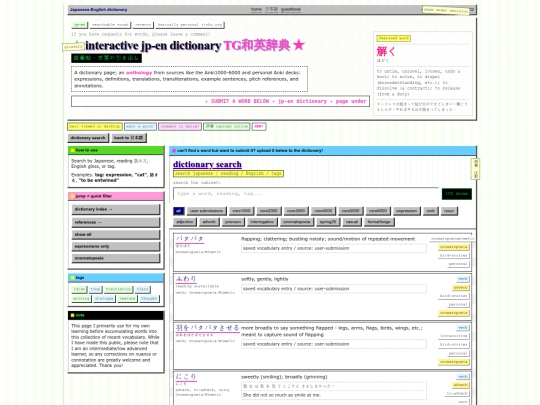Click the 'best viewed on desktop' yellow badge

coord(95,126)
